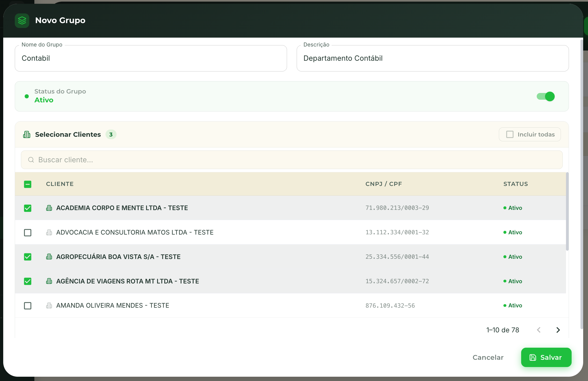Click the green status dot beside Ativo group status
The height and width of the screenshot is (381, 588).
tap(27, 96)
